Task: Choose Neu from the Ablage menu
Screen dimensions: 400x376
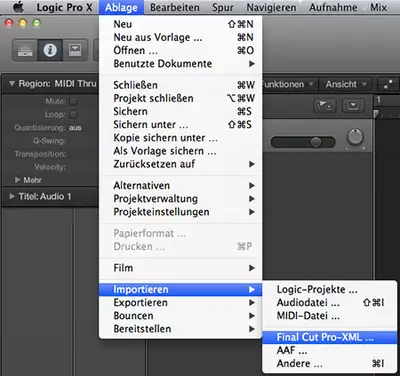Action: click(181, 24)
